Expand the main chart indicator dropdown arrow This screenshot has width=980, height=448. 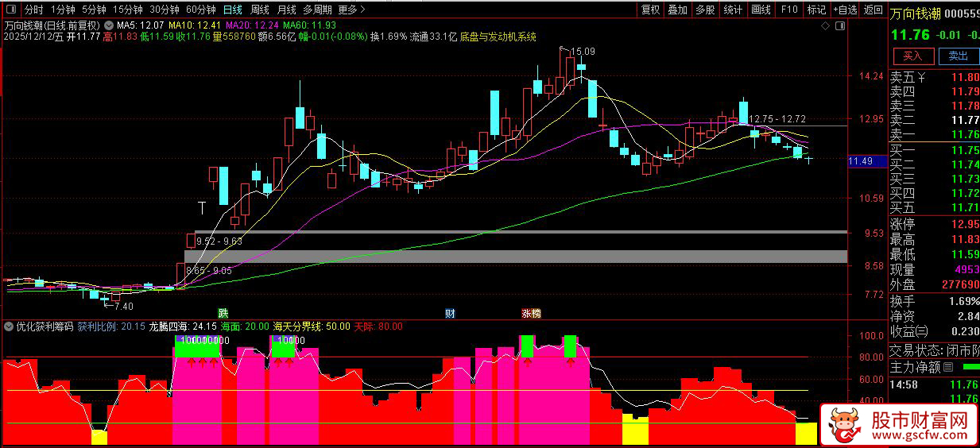109,25
